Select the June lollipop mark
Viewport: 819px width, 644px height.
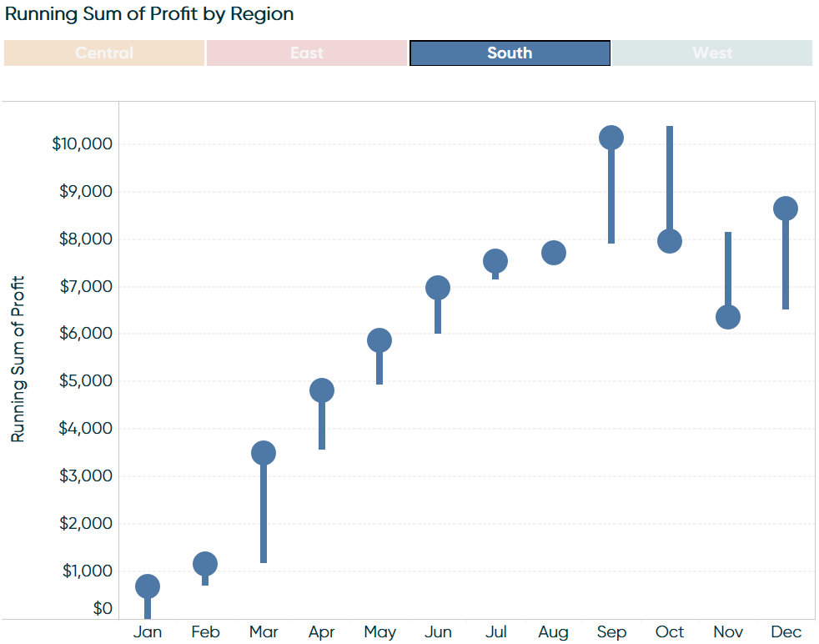438,286
